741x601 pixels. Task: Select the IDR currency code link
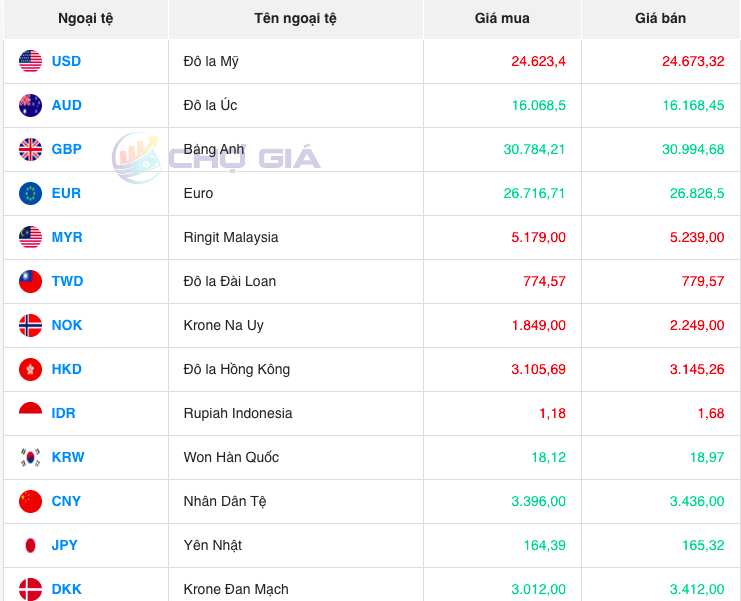tap(63, 413)
